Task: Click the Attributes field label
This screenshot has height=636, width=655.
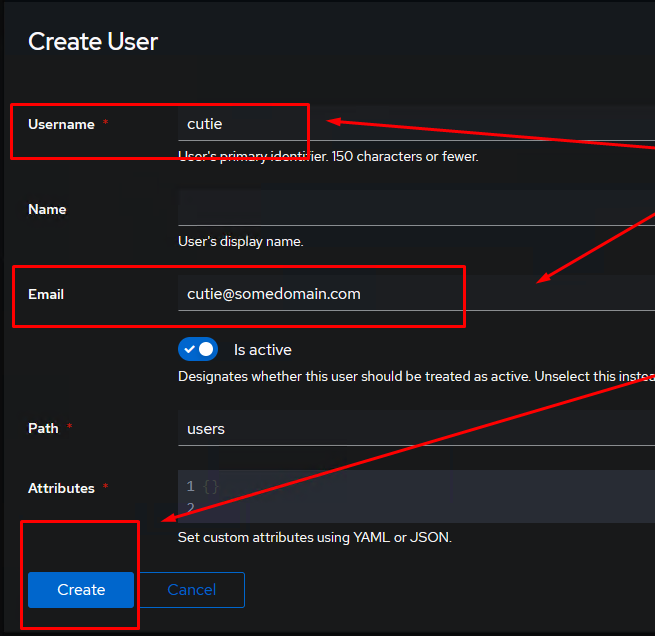Action: click(61, 488)
